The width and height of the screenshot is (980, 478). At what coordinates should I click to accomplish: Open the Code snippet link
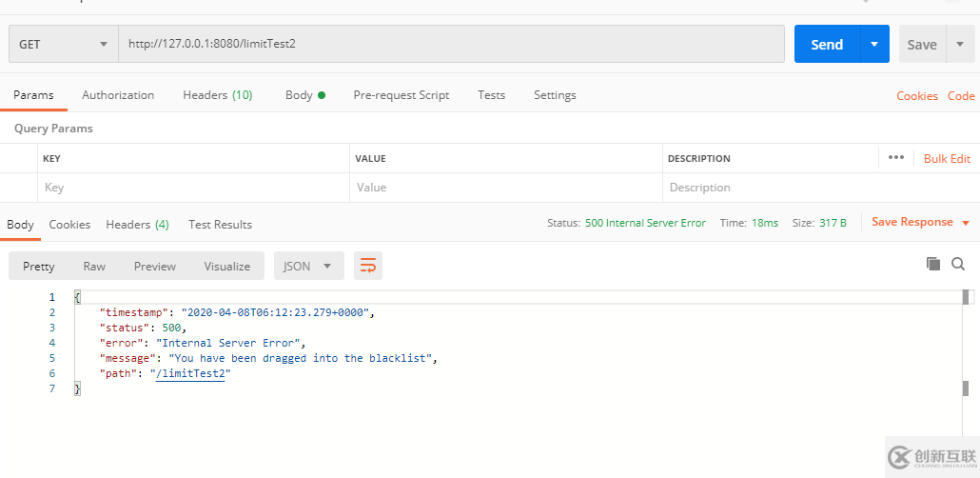[961, 96]
